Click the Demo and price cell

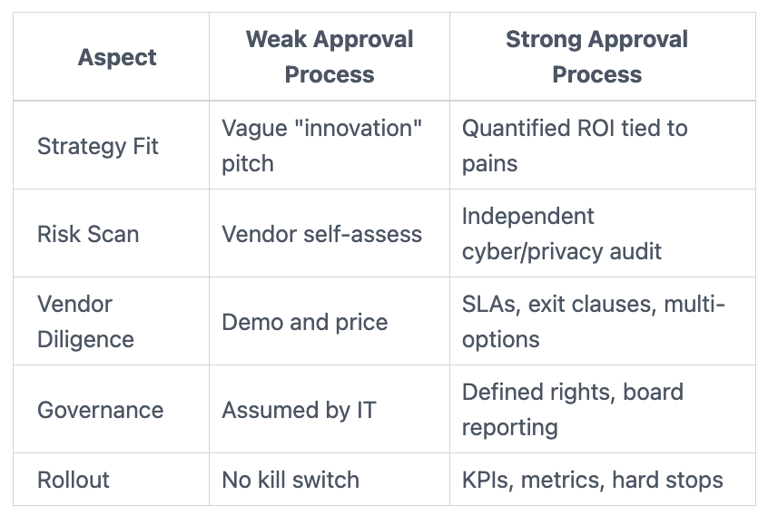(304, 322)
